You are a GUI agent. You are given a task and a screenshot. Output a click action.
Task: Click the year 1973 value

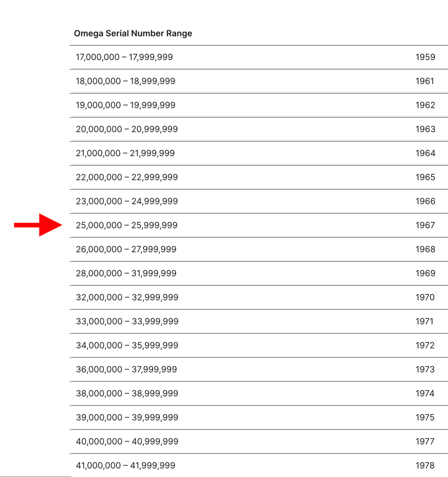[x=425, y=369]
